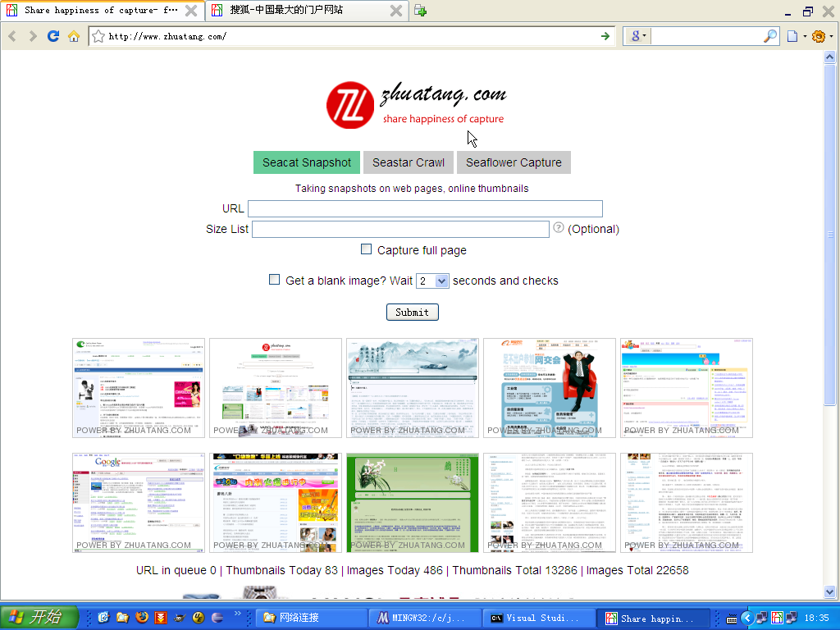840x630 pixels.
Task: Open Visual Studio command prompt taskbar item
Action: tap(539, 619)
